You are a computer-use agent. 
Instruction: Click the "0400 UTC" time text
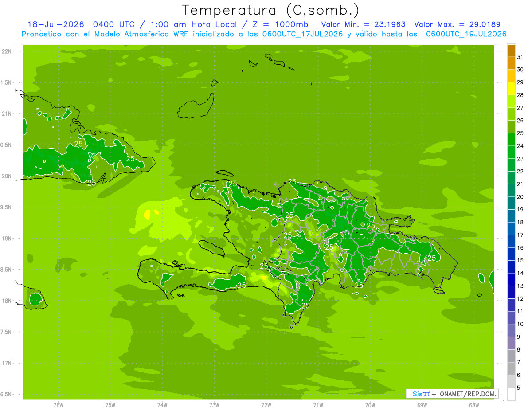coord(113,24)
